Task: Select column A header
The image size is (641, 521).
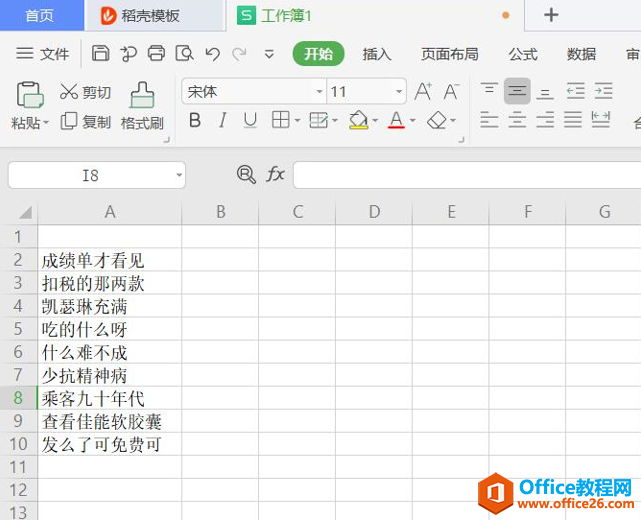Action: (x=110, y=212)
